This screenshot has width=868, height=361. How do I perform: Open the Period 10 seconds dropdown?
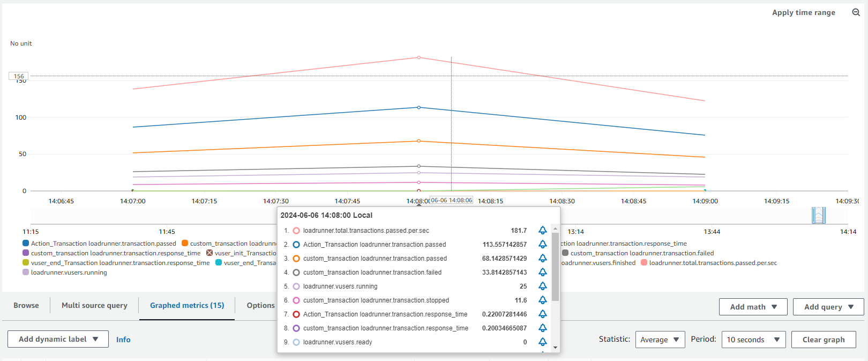[x=753, y=340]
